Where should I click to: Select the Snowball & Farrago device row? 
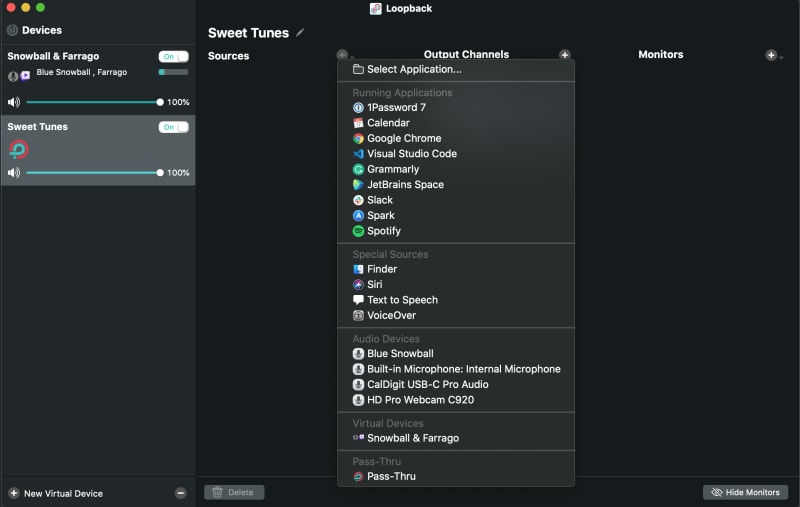98,80
